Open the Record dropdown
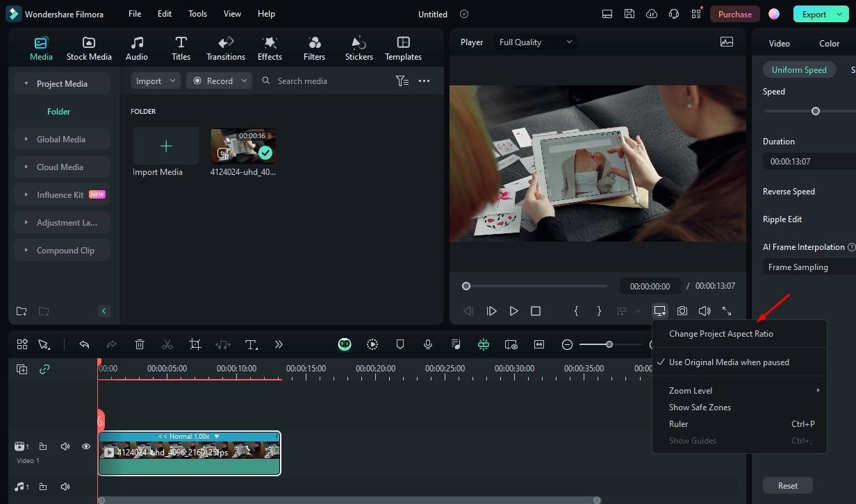Screen dimensions: 856x504 [x=219, y=81]
